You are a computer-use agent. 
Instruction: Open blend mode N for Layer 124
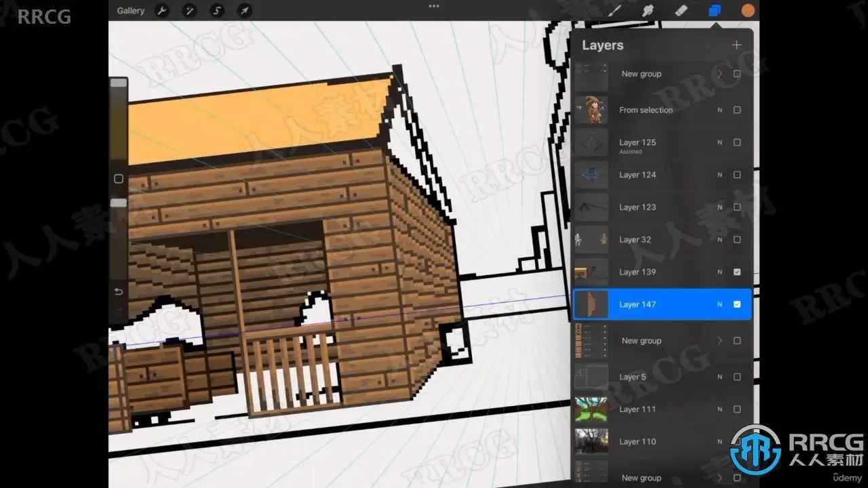719,175
